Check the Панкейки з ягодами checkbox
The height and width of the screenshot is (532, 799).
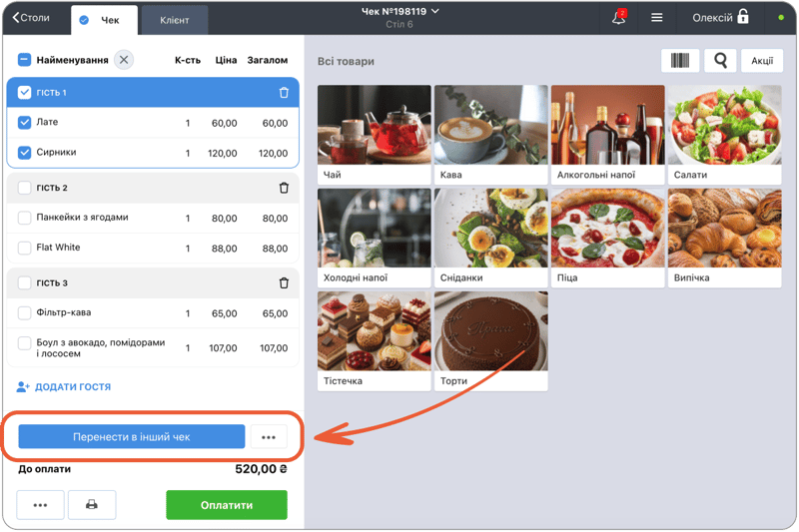pos(24,218)
